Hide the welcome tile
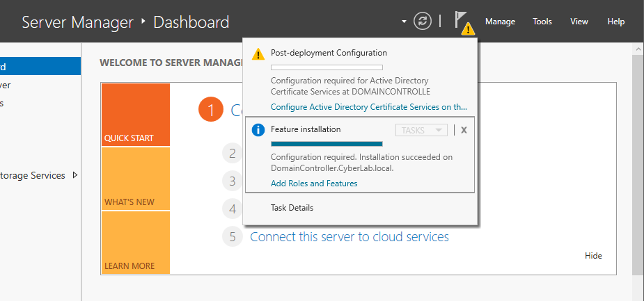Viewport: 644px width, 301px height. 593,256
